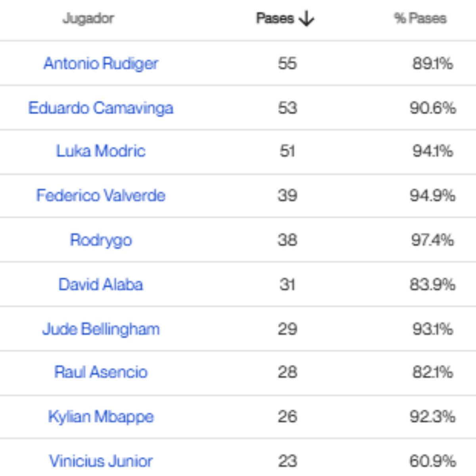The image size is (476, 476).
Task: Click the % Pases column header
Action: click(421, 18)
